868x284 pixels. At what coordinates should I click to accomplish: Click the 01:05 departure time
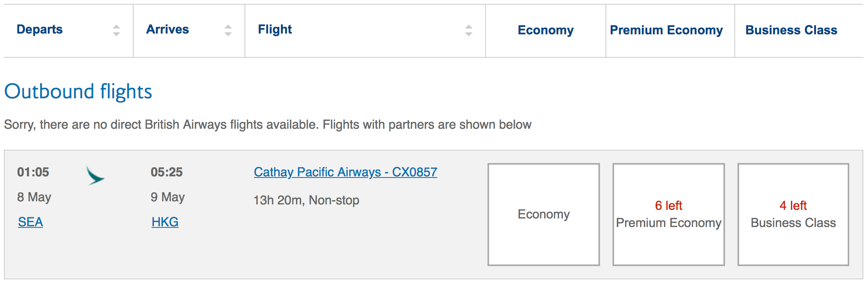pos(33,172)
